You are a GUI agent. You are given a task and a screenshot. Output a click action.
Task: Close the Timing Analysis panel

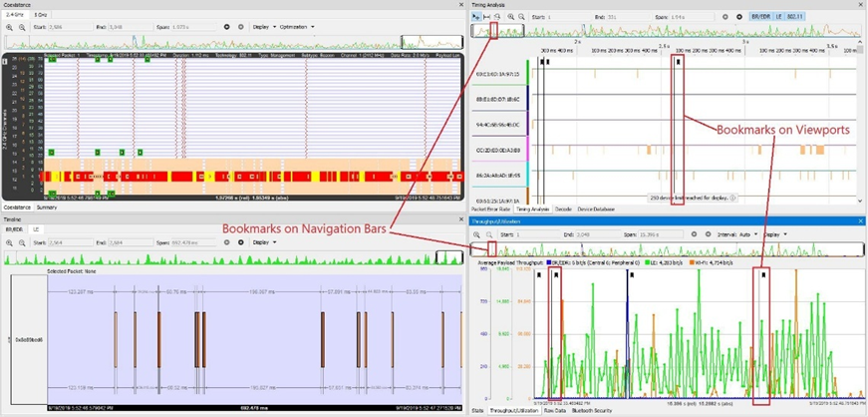pyautogui.click(x=861, y=4)
